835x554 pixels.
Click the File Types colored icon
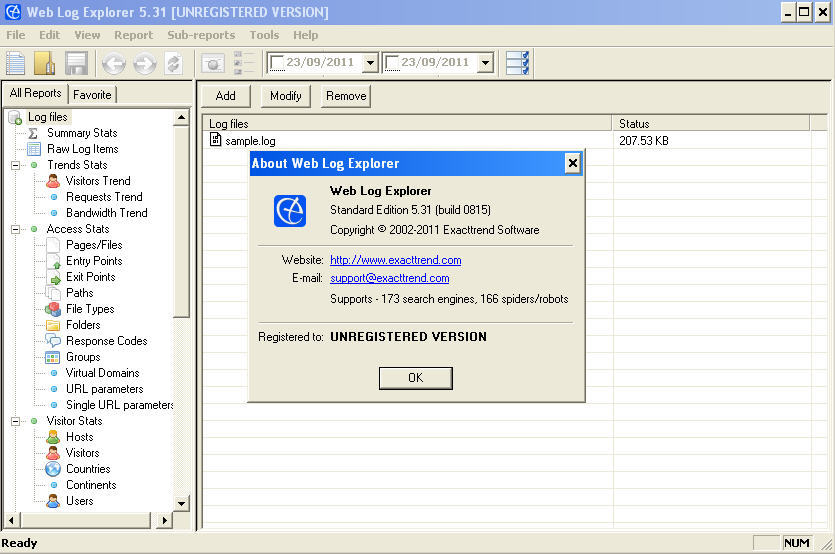pos(53,309)
